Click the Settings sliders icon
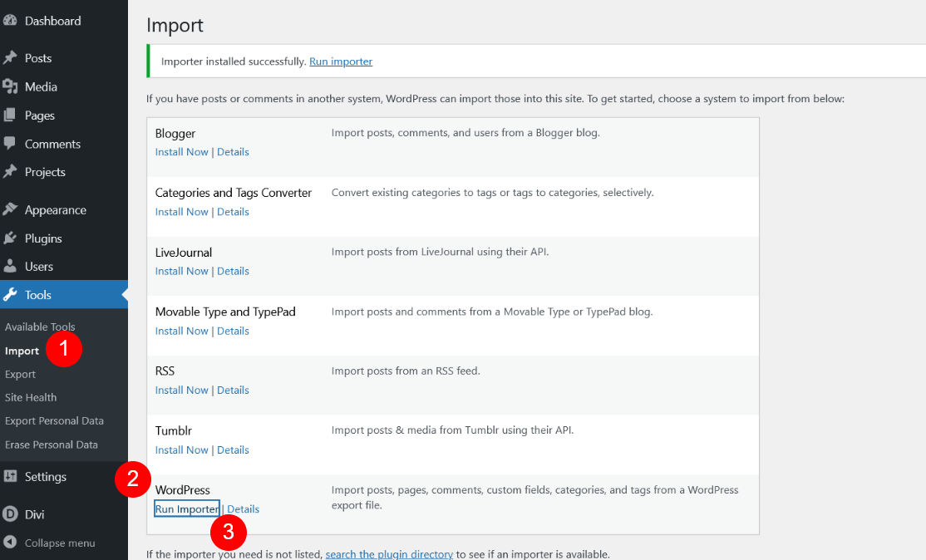 tap(10, 476)
